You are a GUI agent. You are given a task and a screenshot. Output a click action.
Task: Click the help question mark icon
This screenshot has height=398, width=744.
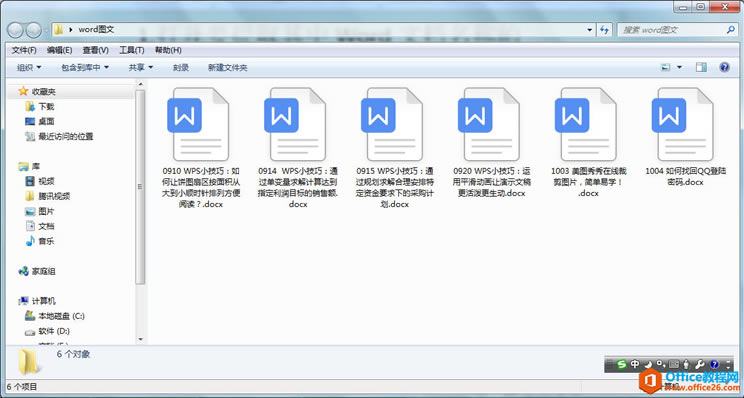(x=724, y=67)
